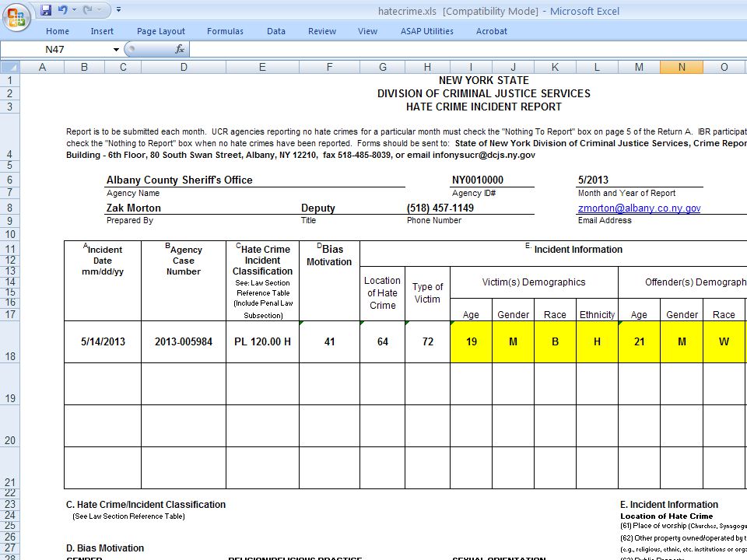This screenshot has width=747, height=560.
Task: Open the ASAP Utilities tab
Action: [x=427, y=31]
